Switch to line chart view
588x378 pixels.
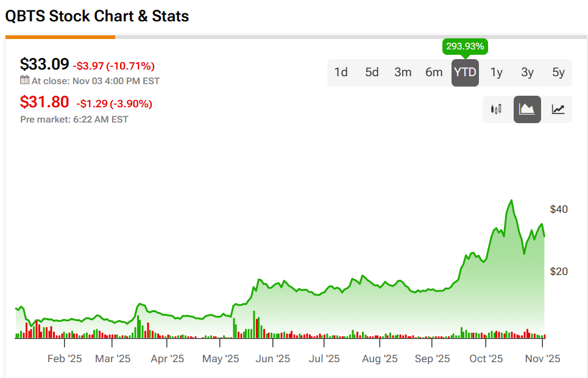558,110
